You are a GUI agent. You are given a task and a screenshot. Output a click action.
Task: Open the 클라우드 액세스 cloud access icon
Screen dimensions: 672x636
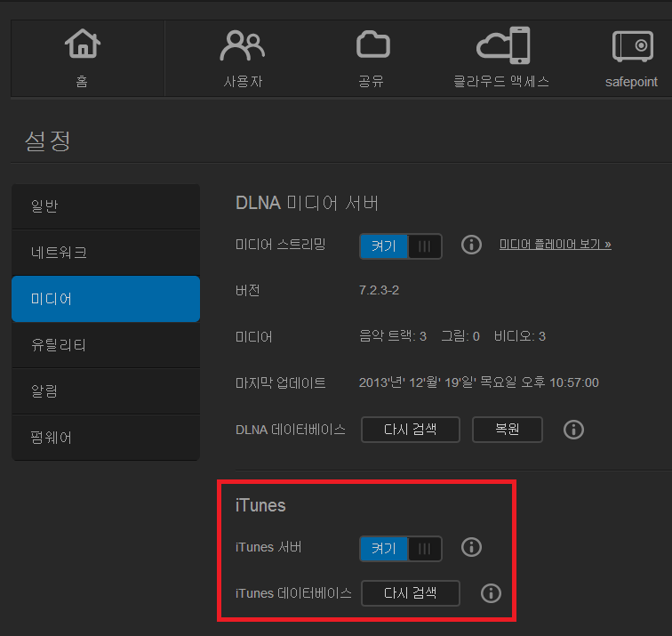tap(502, 45)
